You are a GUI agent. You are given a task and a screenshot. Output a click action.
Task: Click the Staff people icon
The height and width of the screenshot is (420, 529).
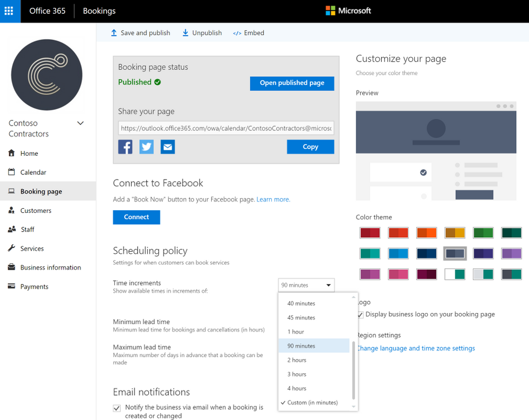pyautogui.click(x=12, y=229)
